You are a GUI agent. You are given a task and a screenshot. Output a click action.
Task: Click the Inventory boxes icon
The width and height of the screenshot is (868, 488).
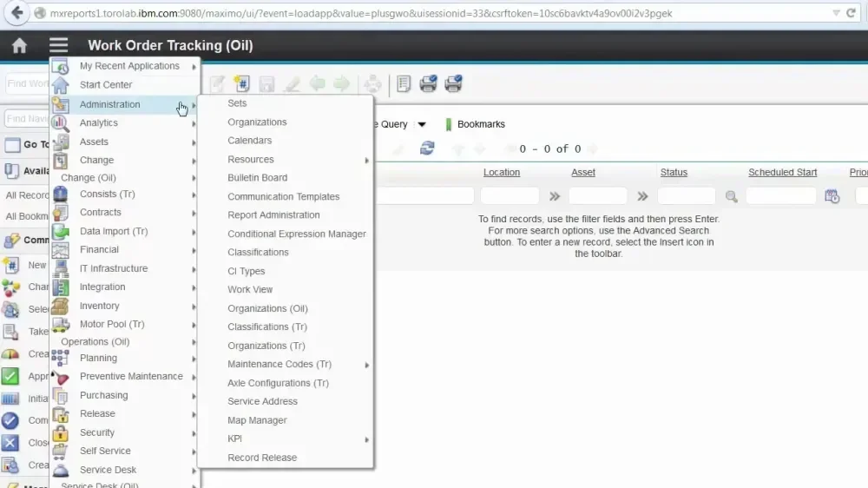(x=61, y=306)
